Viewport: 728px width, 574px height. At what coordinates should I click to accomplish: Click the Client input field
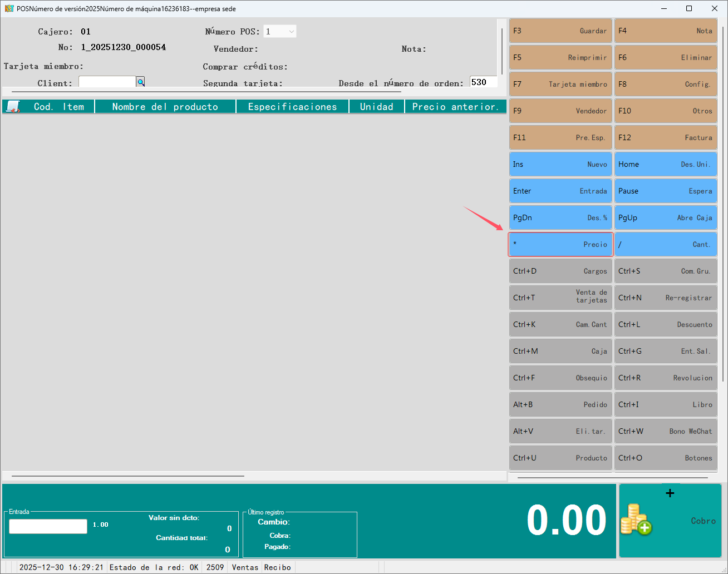(107, 82)
